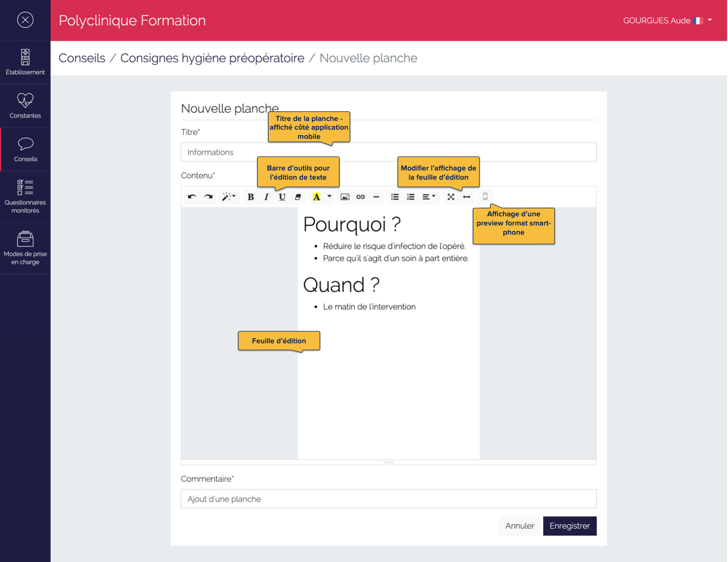Screen dimensions: 728x562
Task: Open the Établissement section
Action: pyautogui.click(x=25, y=62)
